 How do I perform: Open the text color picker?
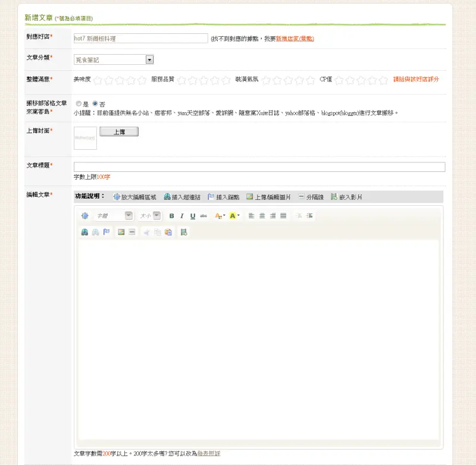point(220,216)
